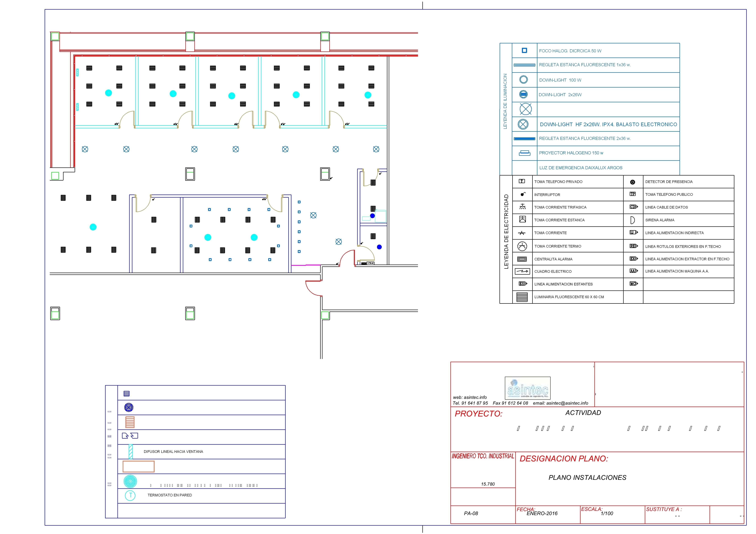Click the REGLETA ESTANCA FLUORESCENTE 2x36 w. legend symbol
This screenshot has height=534, width=756.
524,139
